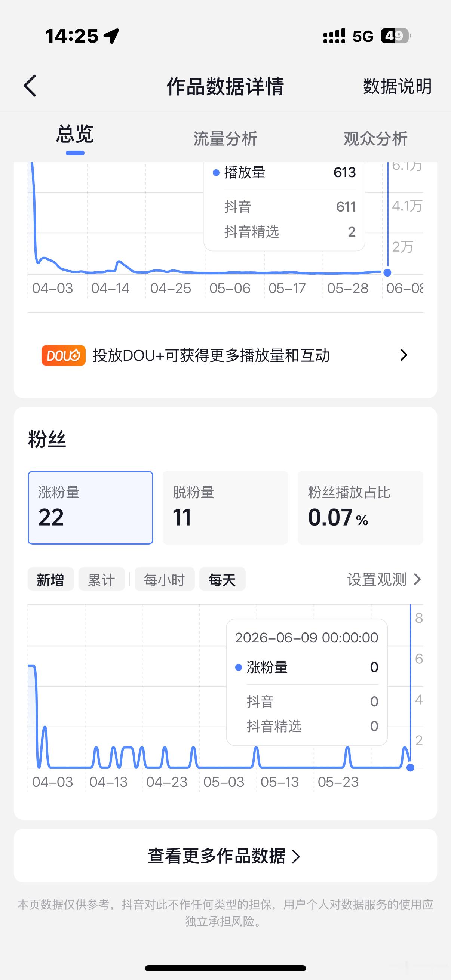Switch to the 总览 tab
The width and height of the screenshot is (451, 980).
(75, 134)
